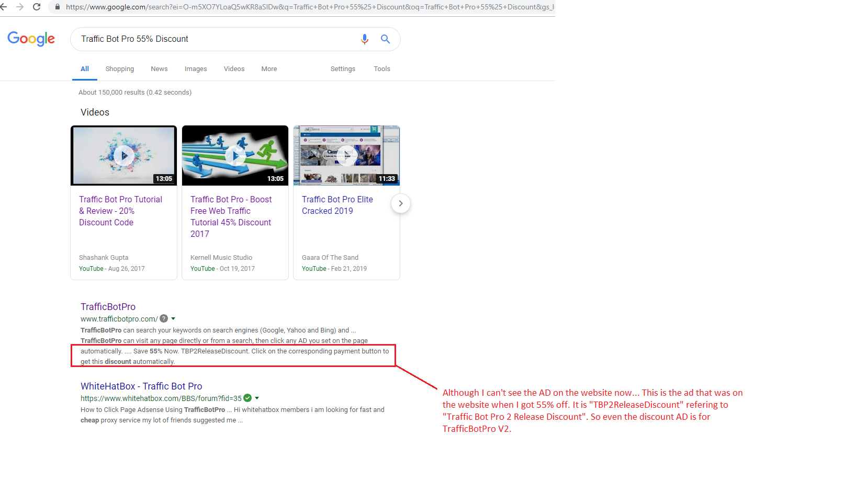
Task: Play the Traffic Bot Pro Tutorial video
Action: (x=124, y=156)
